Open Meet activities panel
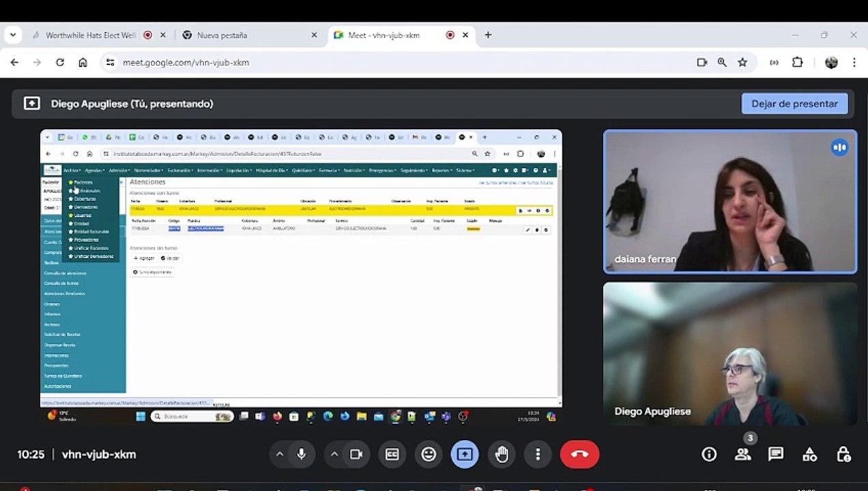Screen dimensions: 868x491 tap(809, 454)
